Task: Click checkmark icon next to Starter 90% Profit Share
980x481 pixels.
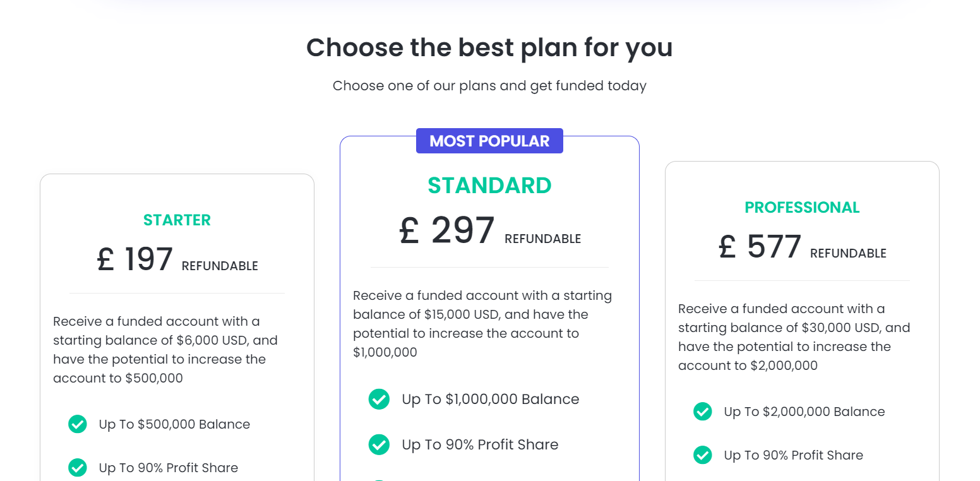Action: [x=77, y=468]
